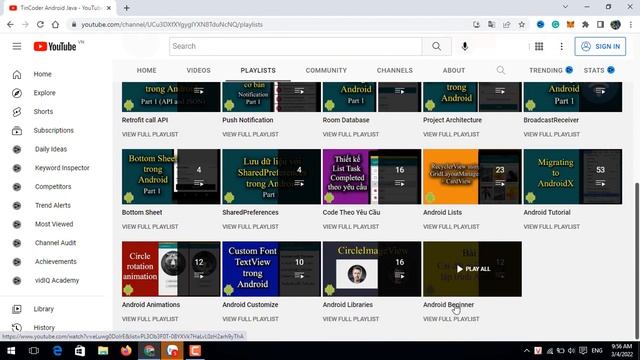
Task: Open the browser extensions puzzle icon
Action: click(585, 24)
